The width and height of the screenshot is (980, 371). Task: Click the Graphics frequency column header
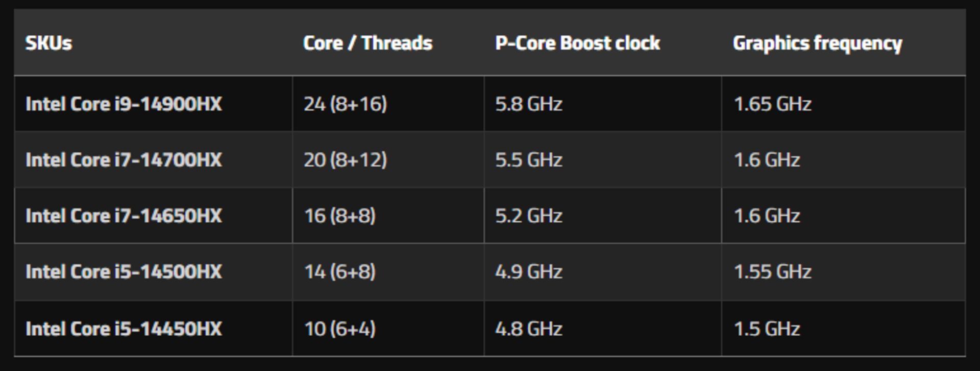pyautogui.click(x=817, y=43)
